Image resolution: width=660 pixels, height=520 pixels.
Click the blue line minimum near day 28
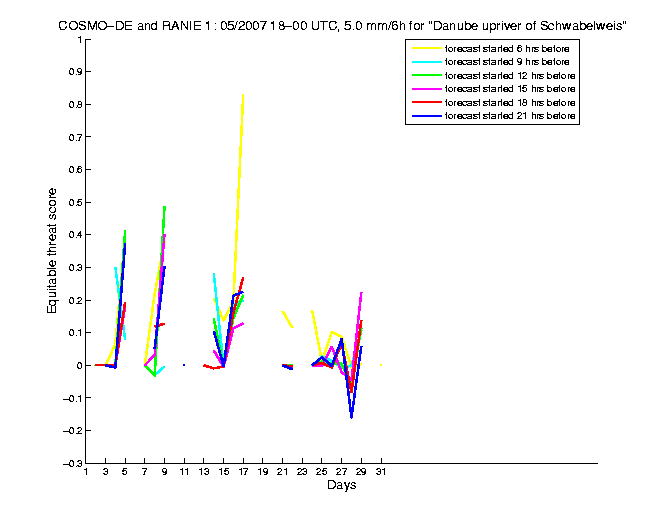tap(351, 417)
